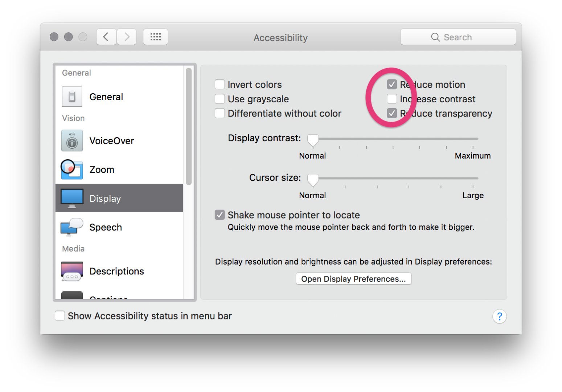Enable the Invert colors checkbox
Image resolution: width=562 pixels, height=392 pixels.
[220, 85]
